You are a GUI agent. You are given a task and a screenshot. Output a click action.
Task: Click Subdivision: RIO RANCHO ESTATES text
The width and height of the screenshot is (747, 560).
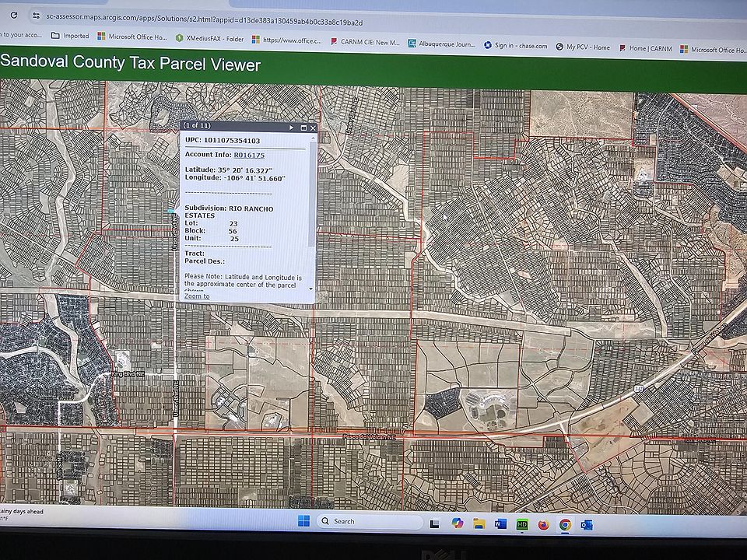[229, 212]
